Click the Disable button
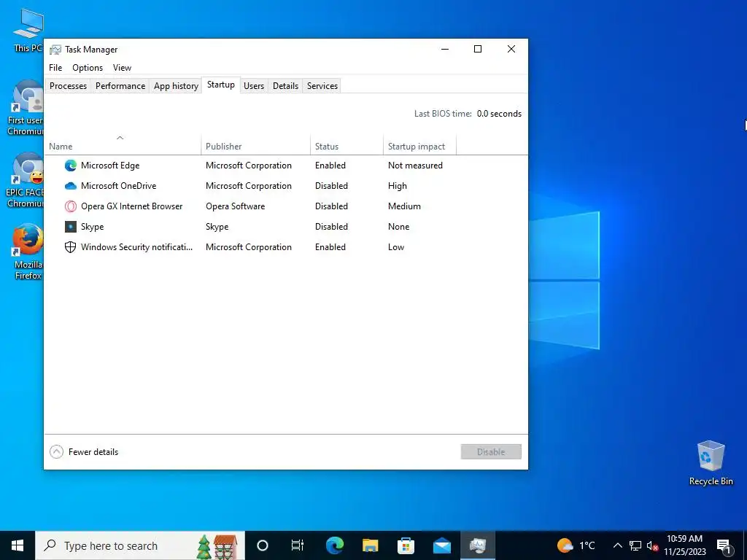Image resolution: width=747 pixels, height=560 pixels. tap(491, 451)
